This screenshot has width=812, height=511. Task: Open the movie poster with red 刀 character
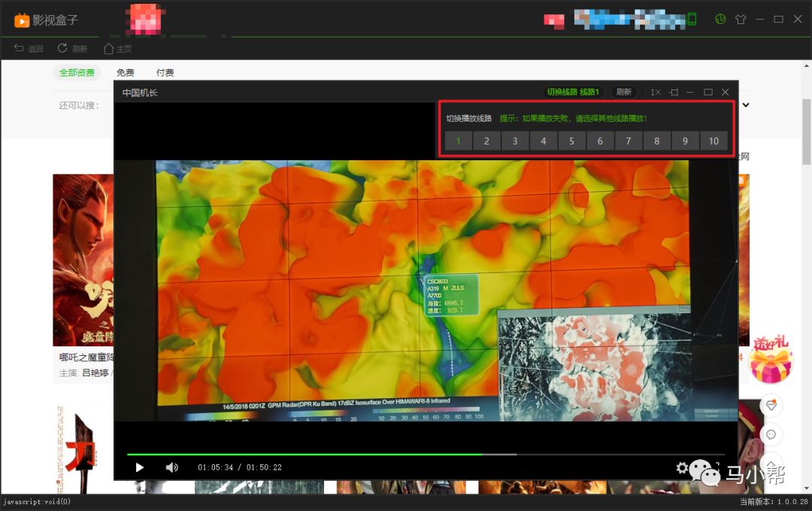(x=83, y=449)
